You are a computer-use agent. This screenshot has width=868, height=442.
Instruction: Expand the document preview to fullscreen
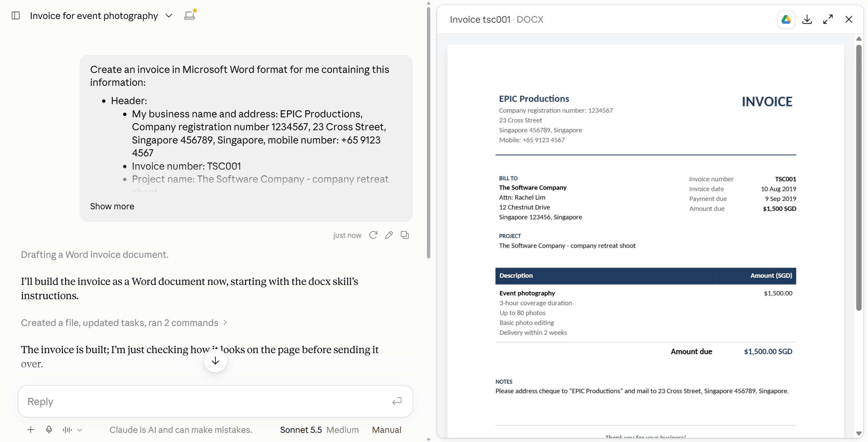coord(828,19)
